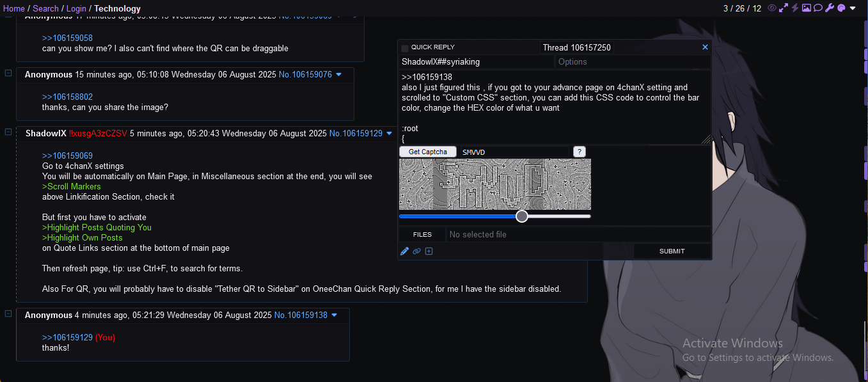Viewport: 868px width, 382px height.
Task: Collapse post No.106159138 with minus box
Action: coord(8,314)
